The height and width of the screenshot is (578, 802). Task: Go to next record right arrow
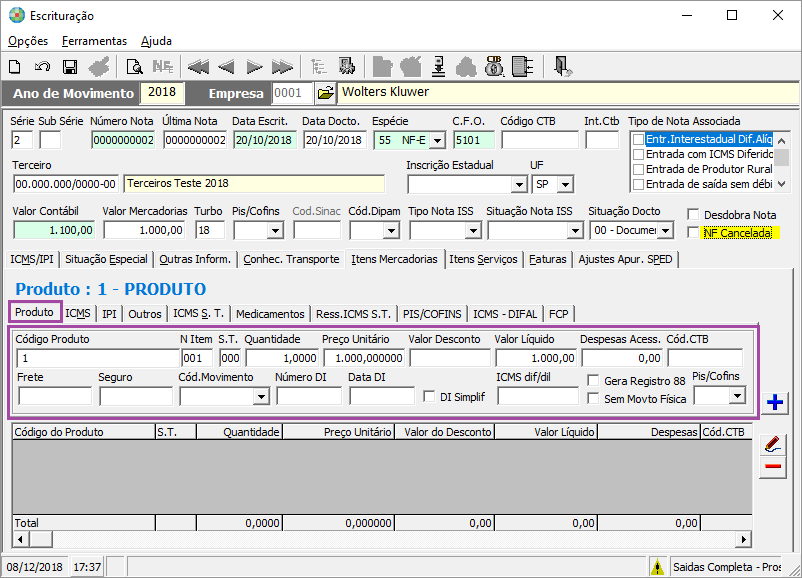click(x=254, y=66)
